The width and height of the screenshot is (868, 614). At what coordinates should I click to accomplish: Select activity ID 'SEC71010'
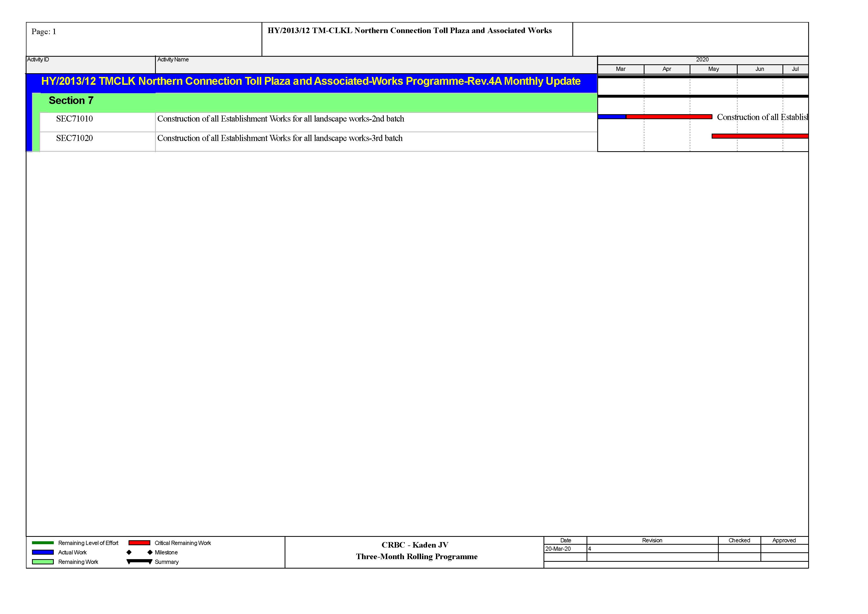pos(74,119)
